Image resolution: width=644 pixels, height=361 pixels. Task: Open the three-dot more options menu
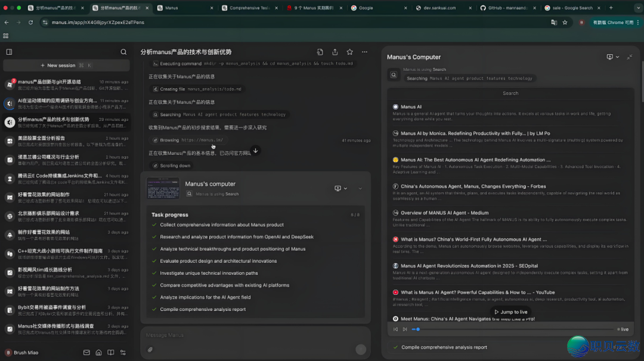click(x=365, y=52)
